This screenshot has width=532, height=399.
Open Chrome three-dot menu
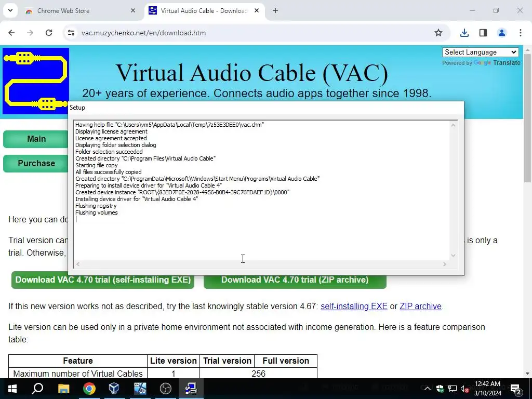tap(521, 33)
